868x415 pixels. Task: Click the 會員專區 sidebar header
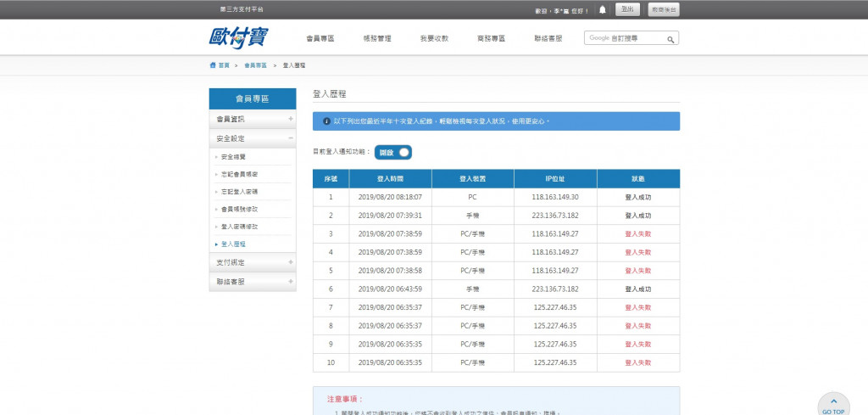pyautogui.click(x=253, y=98)
